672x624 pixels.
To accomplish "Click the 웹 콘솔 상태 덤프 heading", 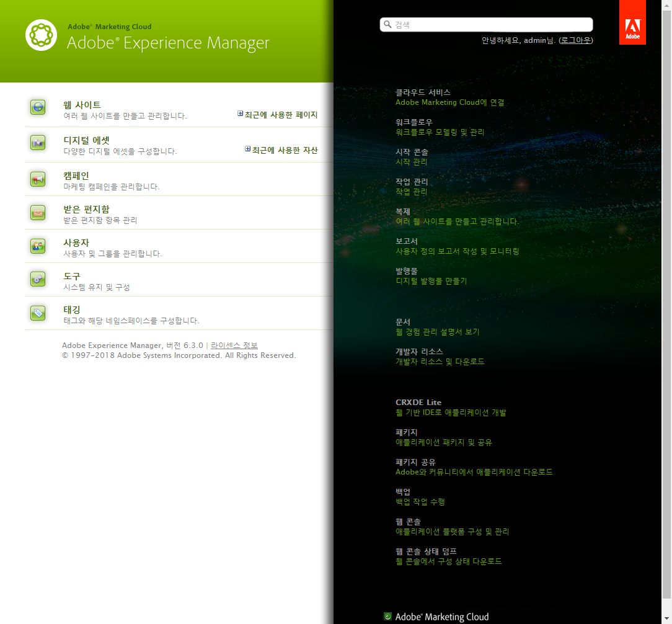I will 426,551.
